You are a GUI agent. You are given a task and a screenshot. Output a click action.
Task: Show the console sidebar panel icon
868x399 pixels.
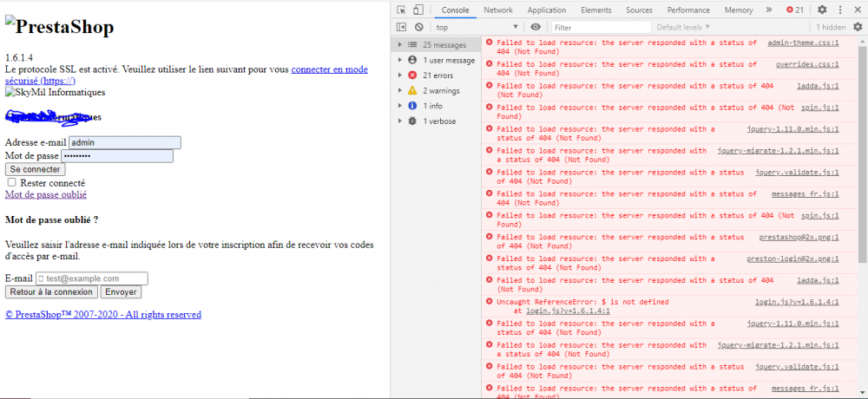[402, 27]
